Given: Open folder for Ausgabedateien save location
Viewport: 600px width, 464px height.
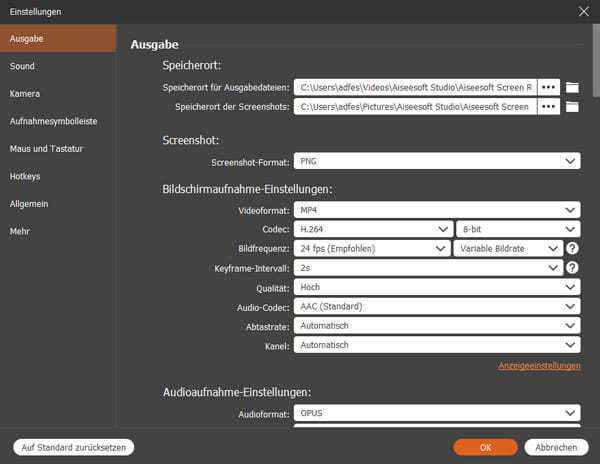Looking at the screenshot, I should [573, 87].
